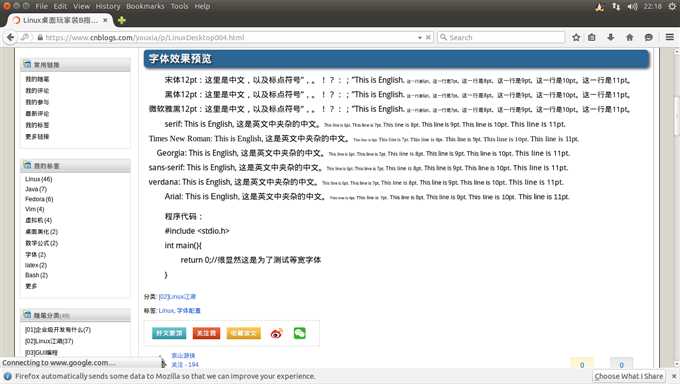Open the 字体配置 tag link
This screenshot has width=680, height=384.
click(188, 311)
